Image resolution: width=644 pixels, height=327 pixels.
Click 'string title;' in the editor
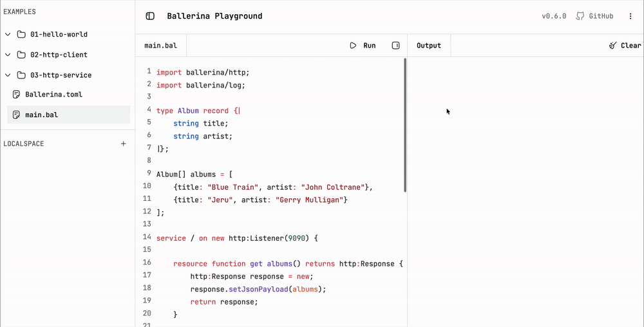[x=200, y=124]
